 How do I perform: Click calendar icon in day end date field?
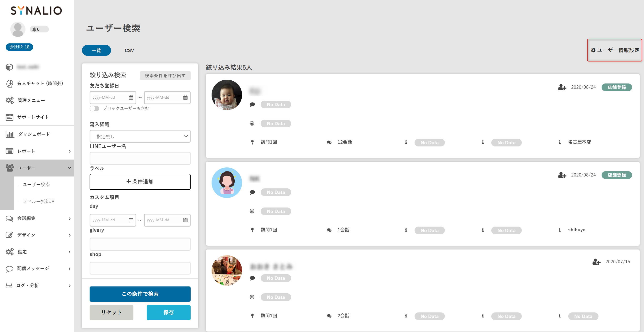click(185, 220)
